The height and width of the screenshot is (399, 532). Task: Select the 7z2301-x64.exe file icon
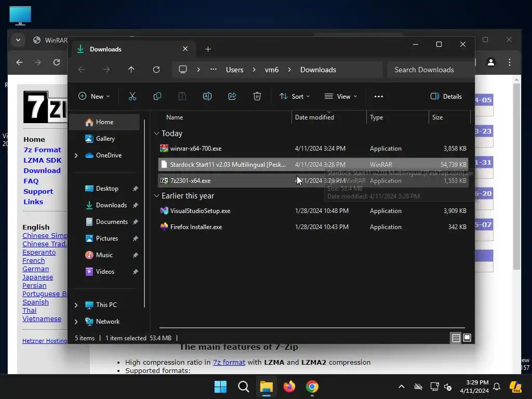pos(164,180)
